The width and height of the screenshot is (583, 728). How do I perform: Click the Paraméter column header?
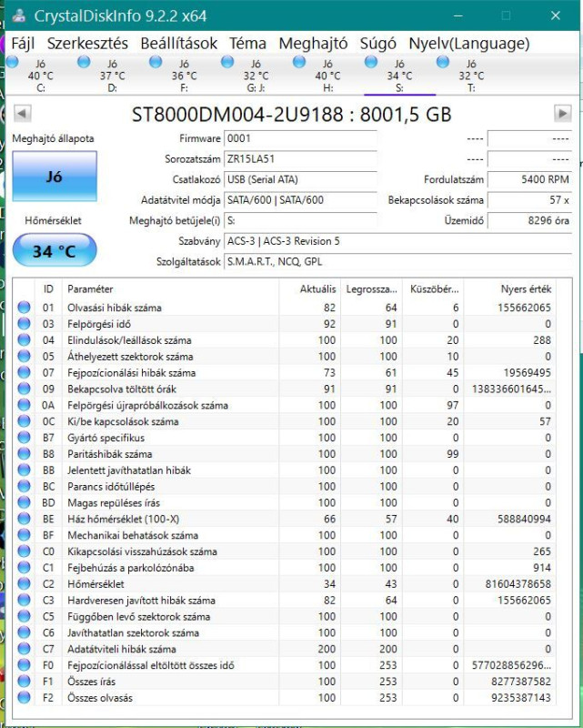point(170,288)
